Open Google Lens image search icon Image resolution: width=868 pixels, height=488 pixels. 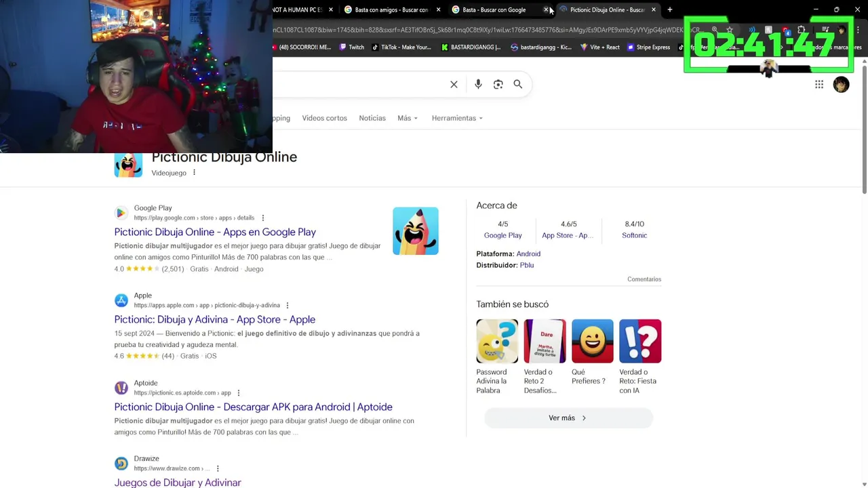(x=498, y=84)
